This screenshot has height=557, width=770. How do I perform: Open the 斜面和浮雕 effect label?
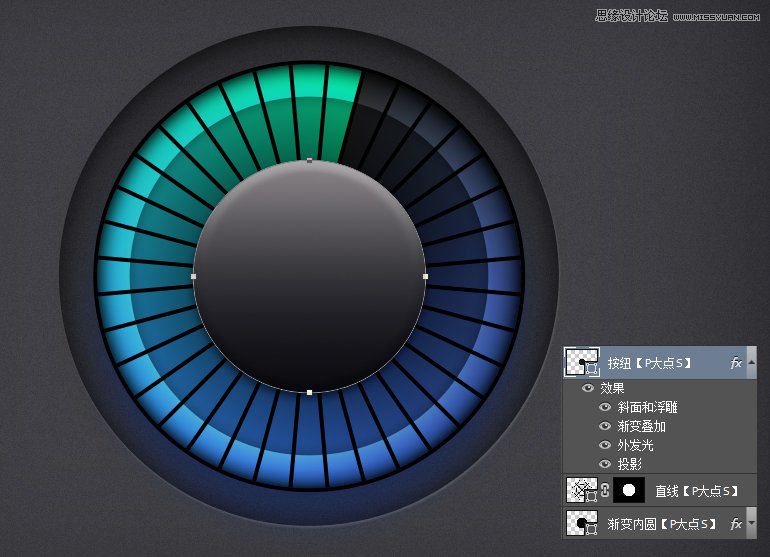[x=646, y=407]
